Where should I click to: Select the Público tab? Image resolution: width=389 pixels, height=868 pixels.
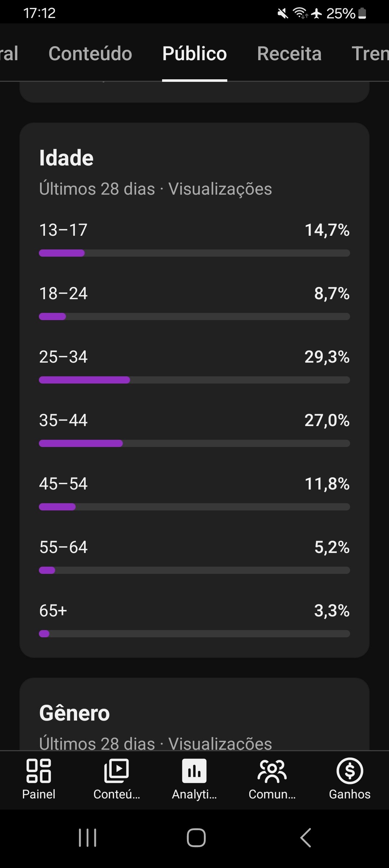[x=194, y=54]
